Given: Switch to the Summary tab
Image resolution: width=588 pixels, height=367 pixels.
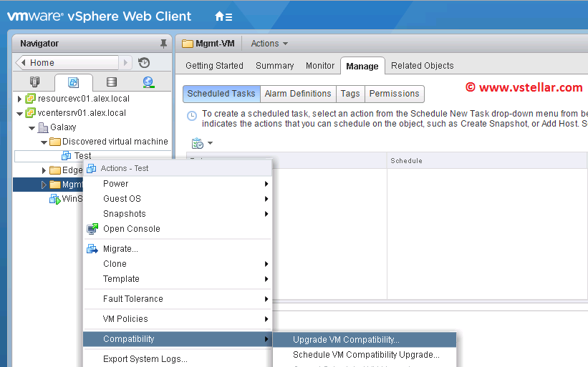Looking at the screenshot, I should point(274,66).
